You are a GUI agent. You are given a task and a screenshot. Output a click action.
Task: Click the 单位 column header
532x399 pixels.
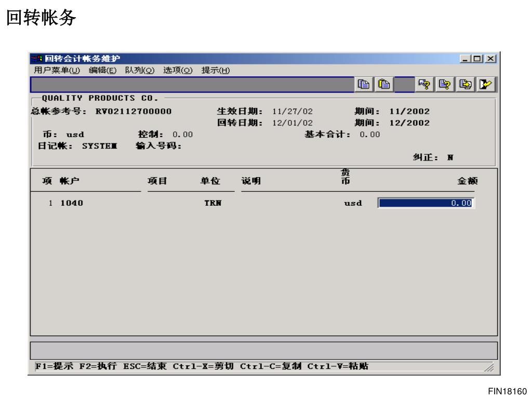tap(210, 181)
